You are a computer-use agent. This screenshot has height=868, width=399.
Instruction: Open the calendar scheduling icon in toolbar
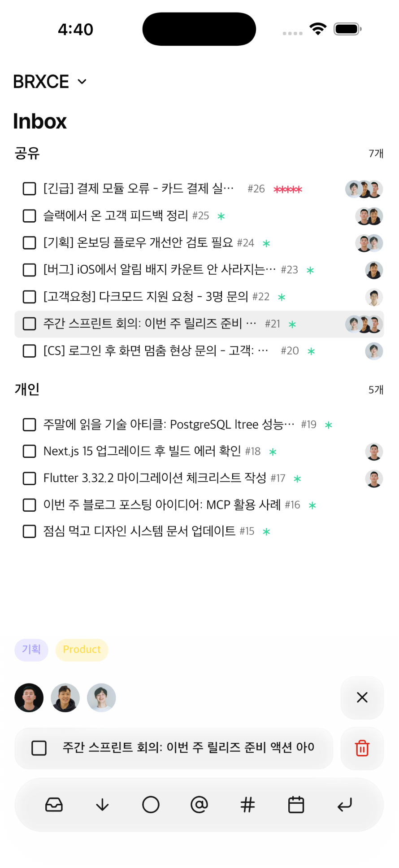coord(295,805)
